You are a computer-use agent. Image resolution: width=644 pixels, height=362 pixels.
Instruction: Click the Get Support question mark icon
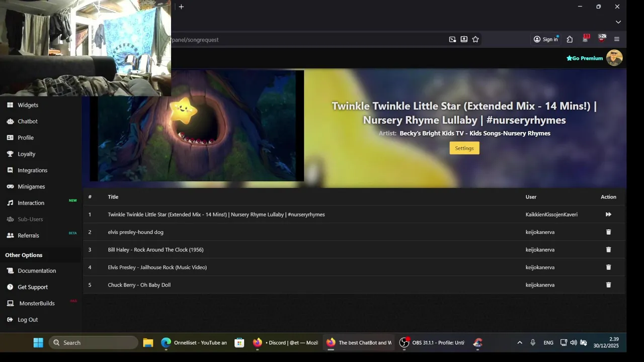(x=10, y=287)
